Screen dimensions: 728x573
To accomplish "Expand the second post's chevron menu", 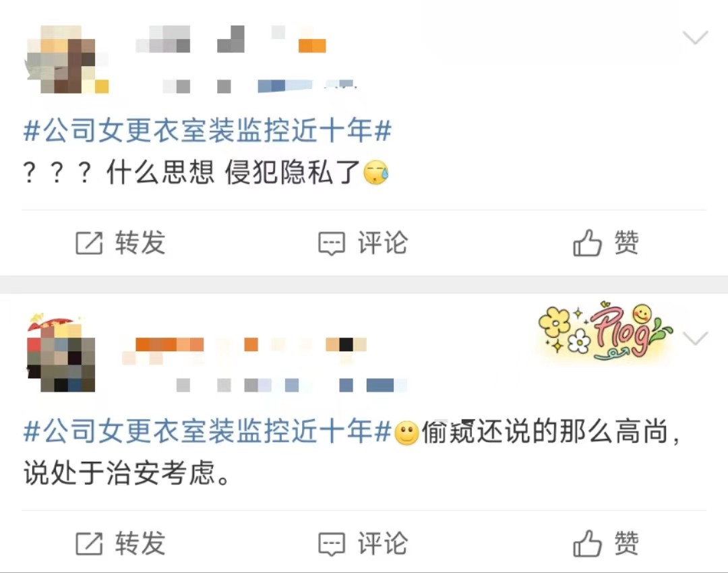I will pyautogui.click(x=695, y=338).
